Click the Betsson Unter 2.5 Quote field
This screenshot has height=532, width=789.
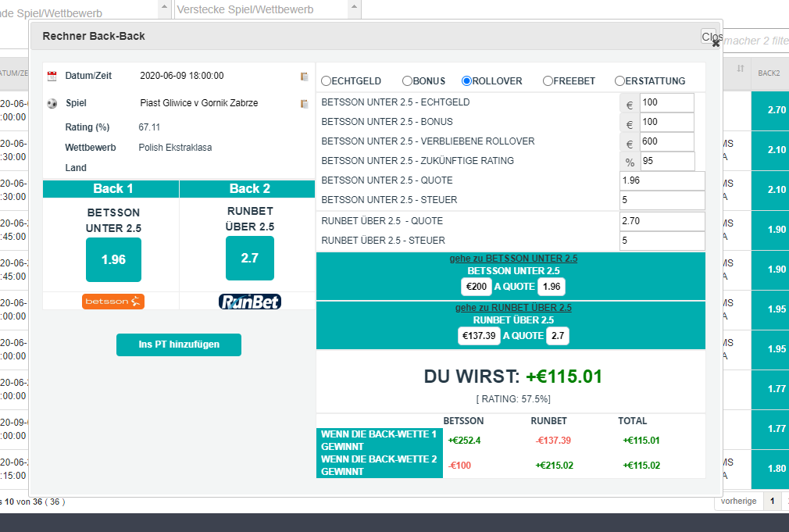(662, 180)
